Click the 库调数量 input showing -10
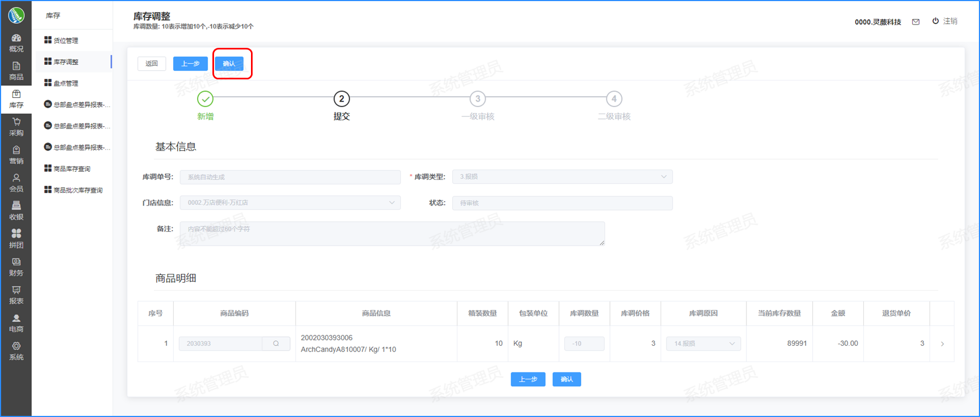The width and height of the screenshot is (980, 417). click(x=585, y=344)
